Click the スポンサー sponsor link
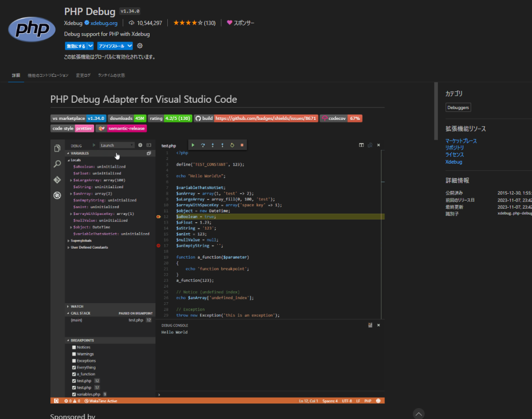The height and width of the screenshot is (419, 532). tap(241, 23)
